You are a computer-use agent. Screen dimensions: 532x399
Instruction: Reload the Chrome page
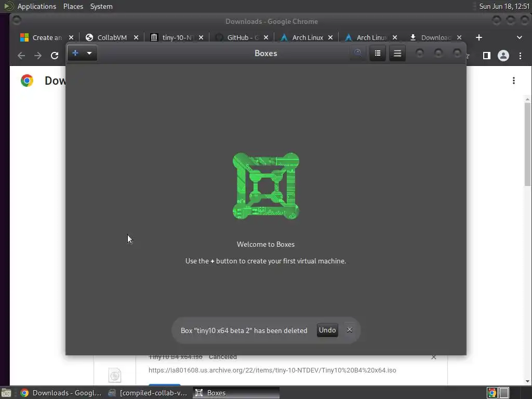(55, 56)
